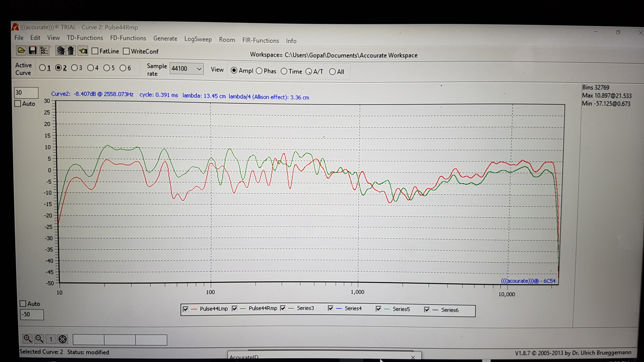
Task: Click the Acourate app icon in title bar
Action: tap(15, 27)
